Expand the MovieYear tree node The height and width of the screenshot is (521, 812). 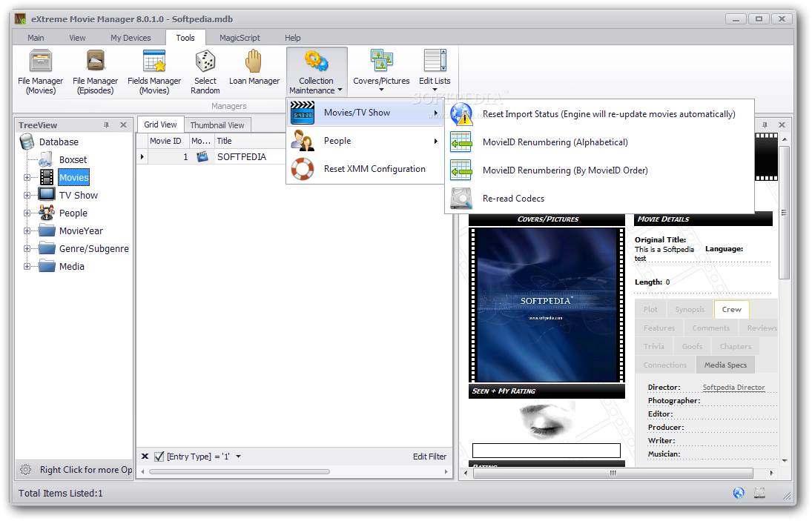[x=27, y=231]
